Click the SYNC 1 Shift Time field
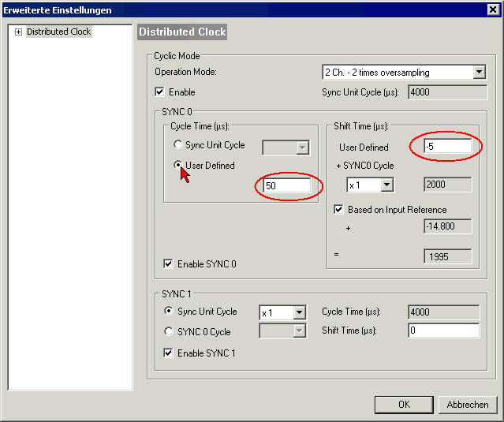The image size is (504, 422). click(443, 331)
